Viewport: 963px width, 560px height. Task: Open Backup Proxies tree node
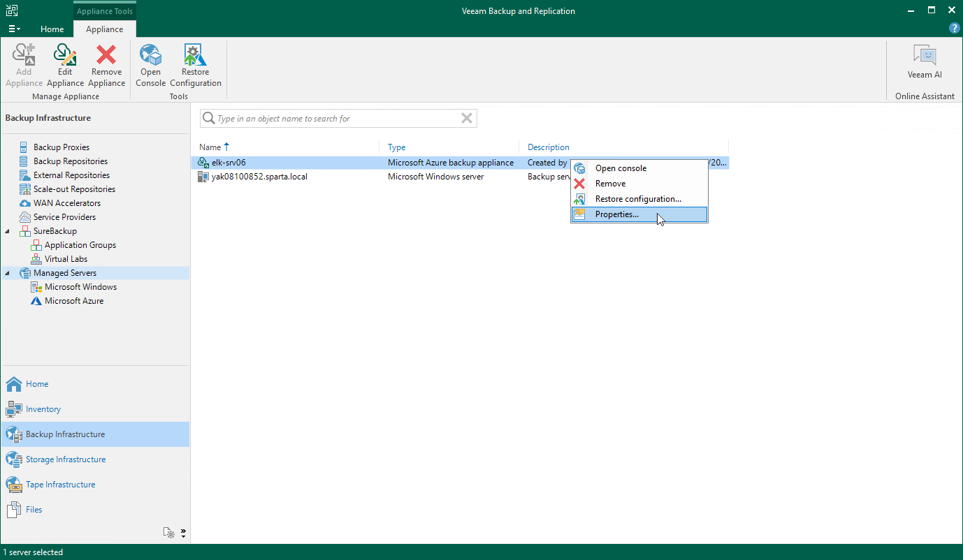click(x=61, y=147)
